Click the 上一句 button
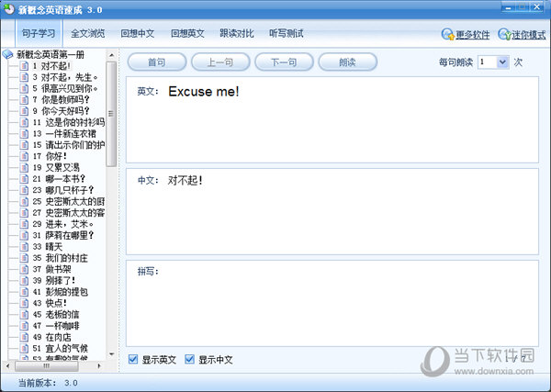The image size is (551, 392). click(220, 62)
